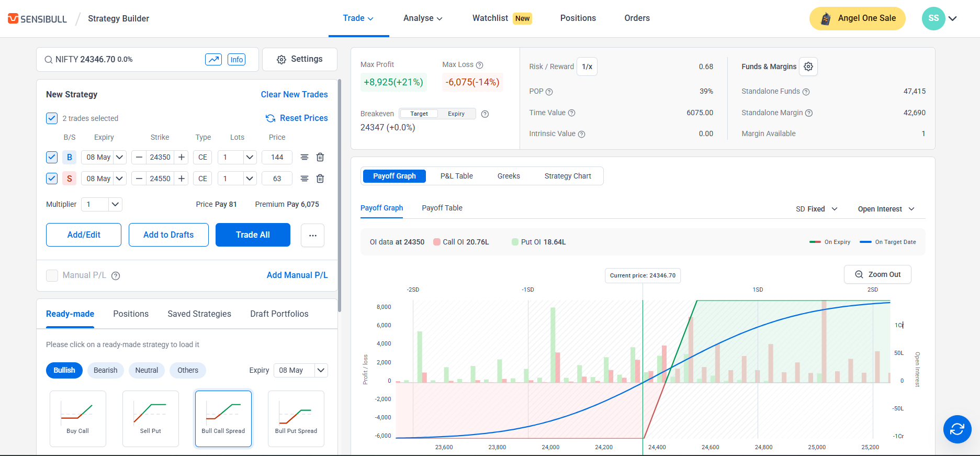Image resolution: width=980 pixels, height=456 pixels.
Task: Delete the 24550 CE sell trade
Action: click(320, 179)
